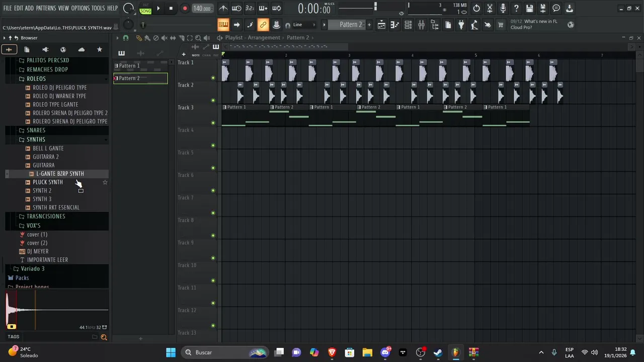Screen dimensions: 644x362
Task: Toggle Track 5 mute LED
Action: [213, 168]
